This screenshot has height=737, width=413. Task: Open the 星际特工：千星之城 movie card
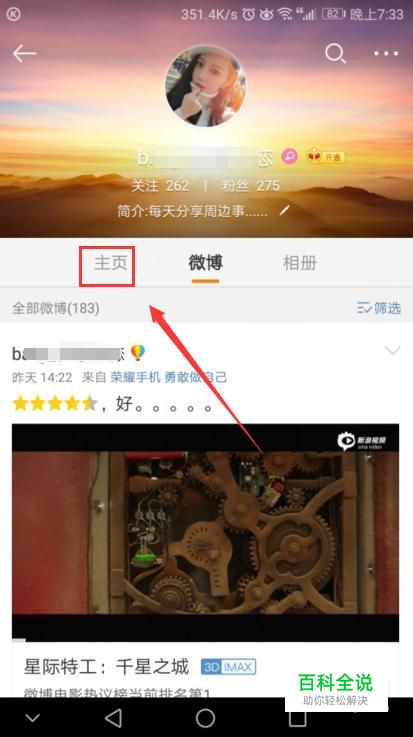click(205, 670)
